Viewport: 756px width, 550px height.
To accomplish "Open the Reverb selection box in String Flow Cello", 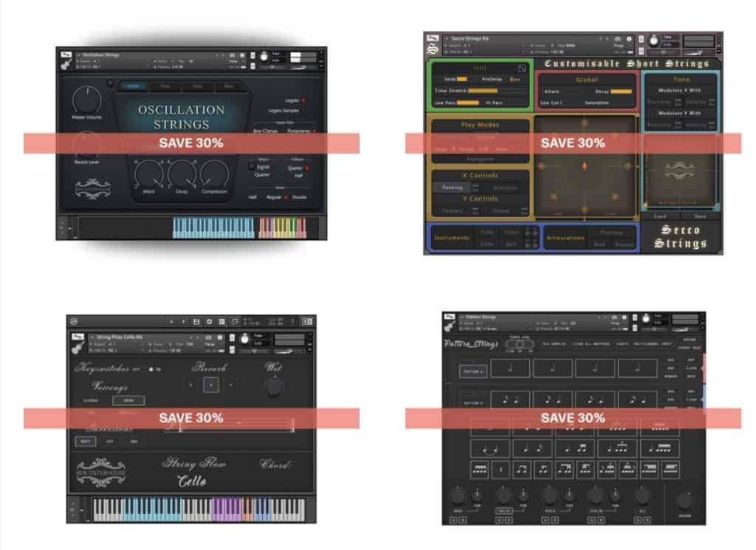I will [210, 385].
